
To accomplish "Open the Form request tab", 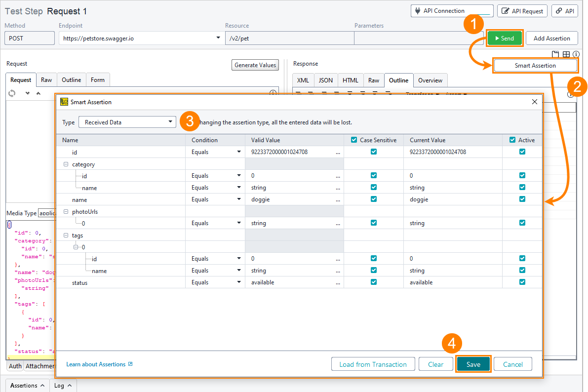I will 98,80.
